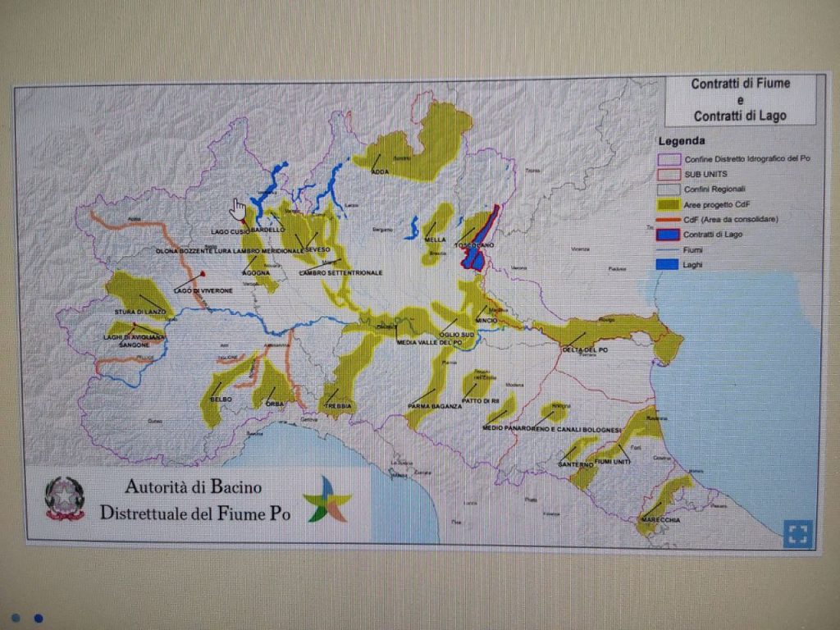
Task: Click the SUB UNITS legend box
Action: [669, 174]
